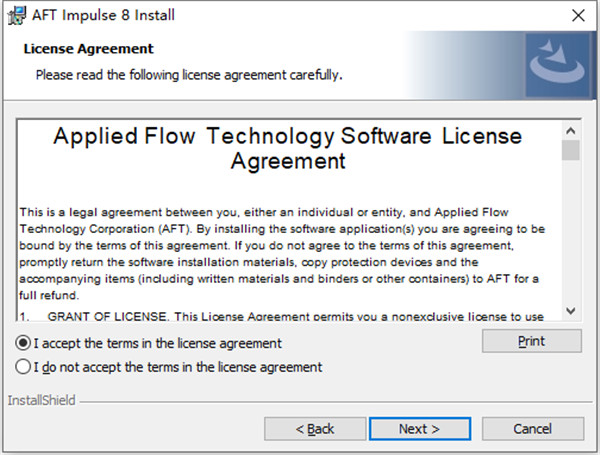This screenshot has width=600, height=455.
Task: Click the bold "License Agreement" banner title
Action: 88,49
